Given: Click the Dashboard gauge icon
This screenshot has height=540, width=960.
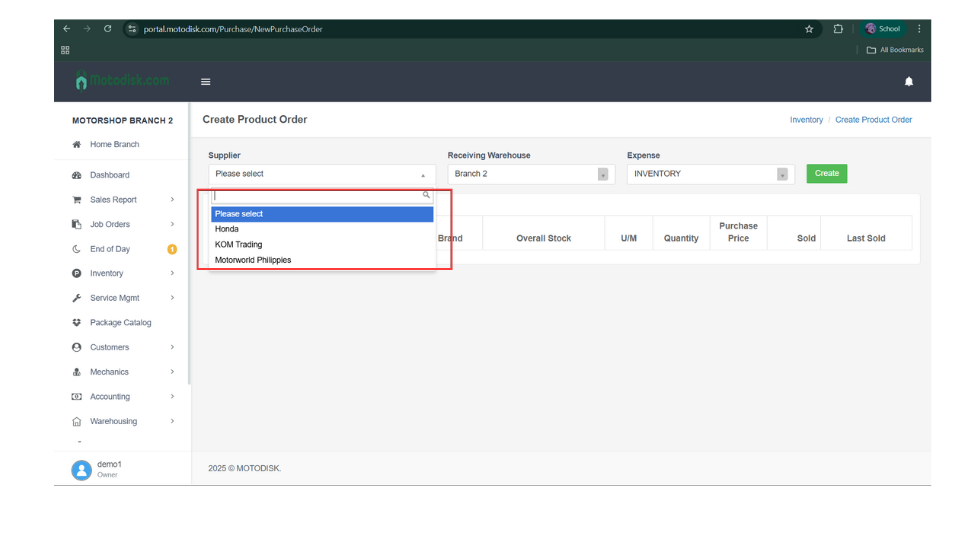Looking at the screenshot, I should [77, 175].
